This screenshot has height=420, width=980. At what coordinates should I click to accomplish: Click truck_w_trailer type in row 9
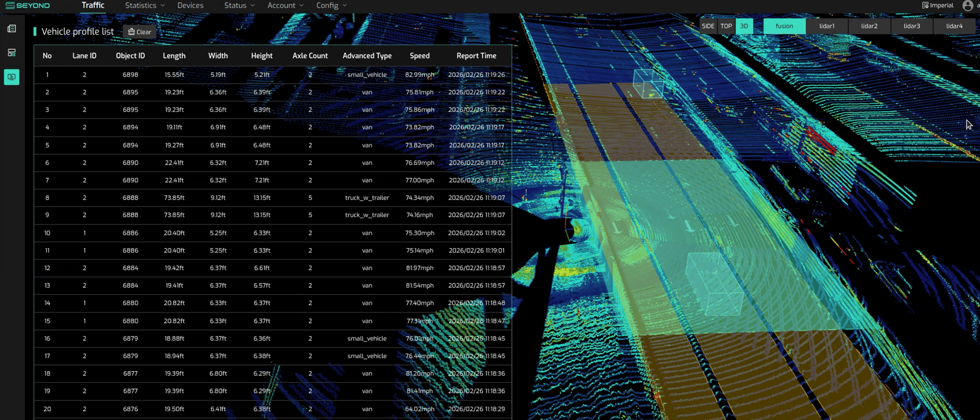pos(367,215)
